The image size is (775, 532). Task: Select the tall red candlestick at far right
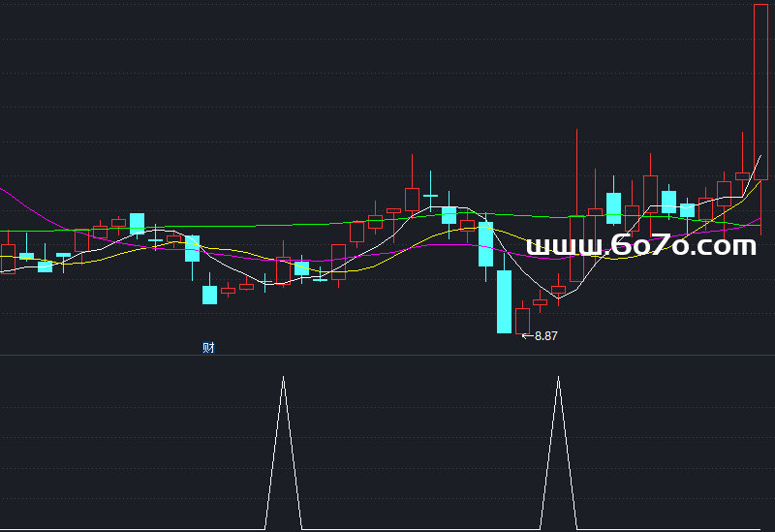point(760,92)
